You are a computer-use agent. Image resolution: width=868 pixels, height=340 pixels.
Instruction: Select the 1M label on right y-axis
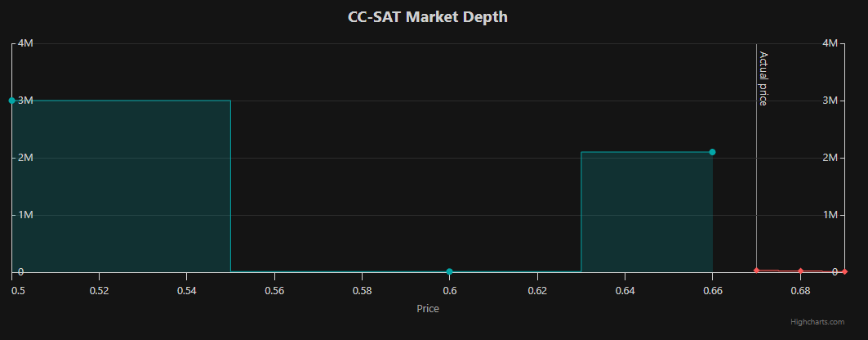[830, 215]
